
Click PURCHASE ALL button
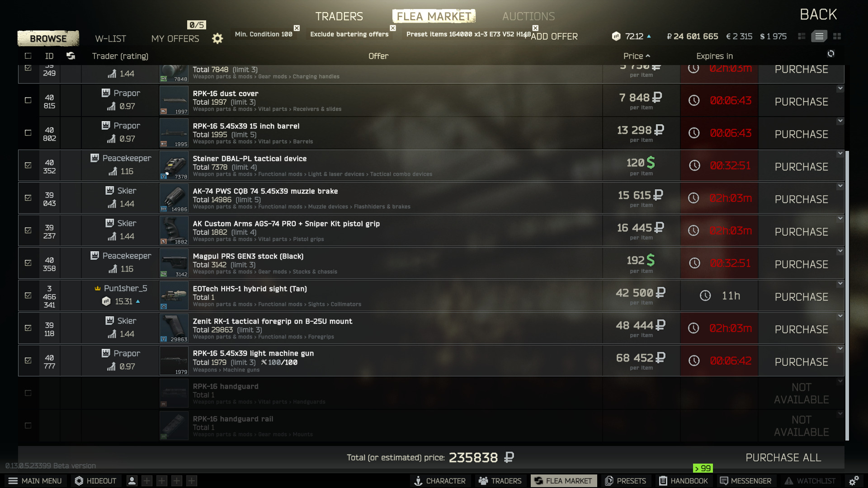pyautogui.click(x=783, y=458)
